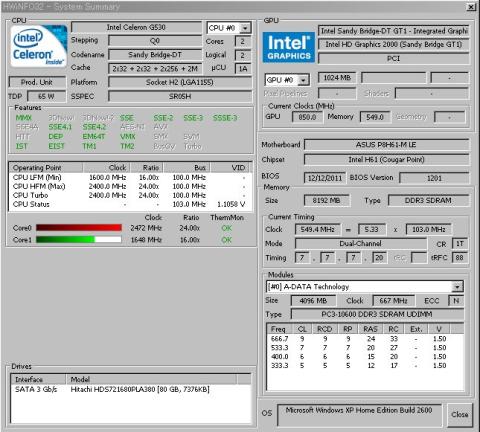Click the Core0 red usage bar

(79, 228)
